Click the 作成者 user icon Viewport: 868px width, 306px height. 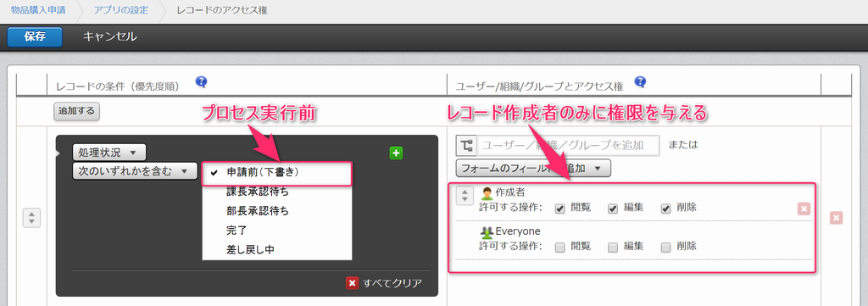487,193
